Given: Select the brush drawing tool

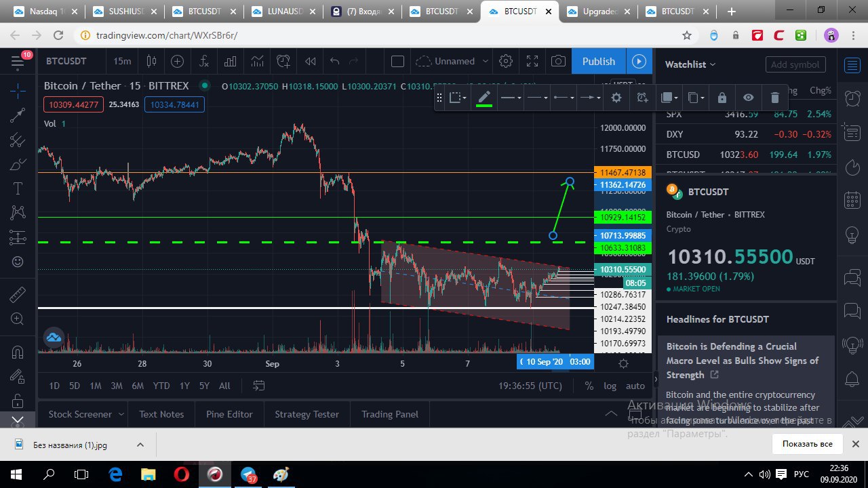Looking at the screenshot, I should pos(18,165).
